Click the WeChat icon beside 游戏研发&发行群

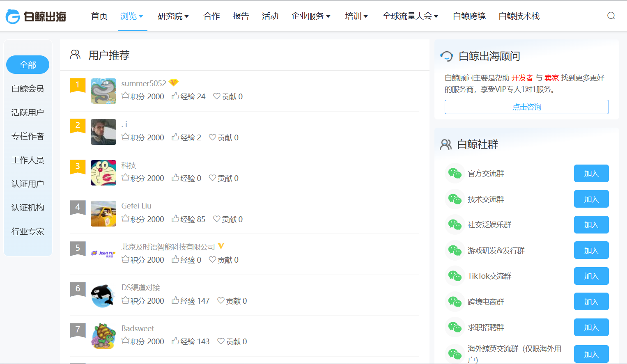point(455,250)
